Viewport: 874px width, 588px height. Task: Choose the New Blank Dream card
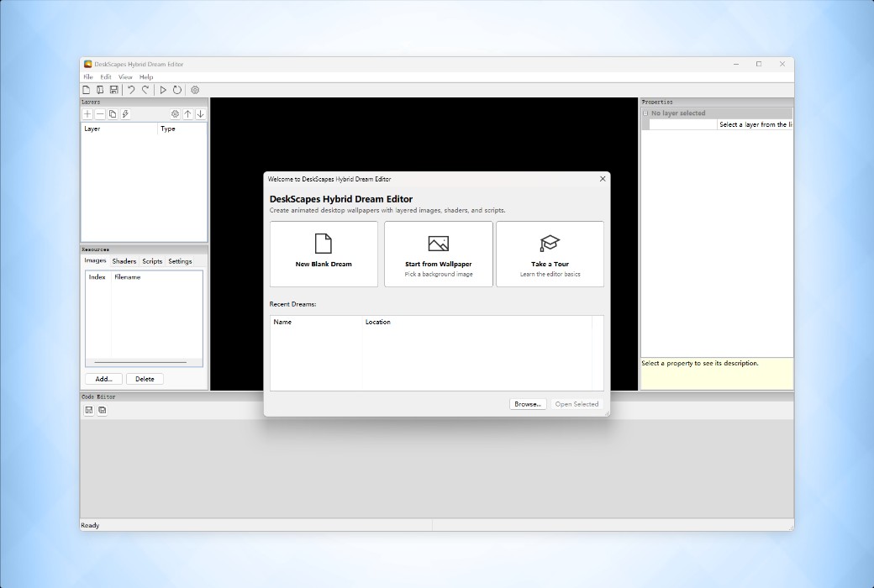point(324,255)
